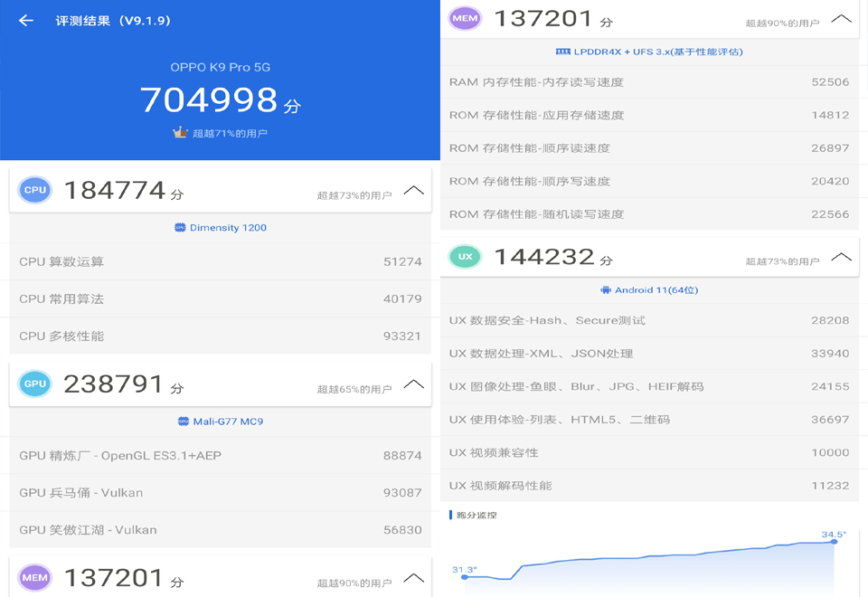Collapse the CPU results section

click(x=414, y=190)
